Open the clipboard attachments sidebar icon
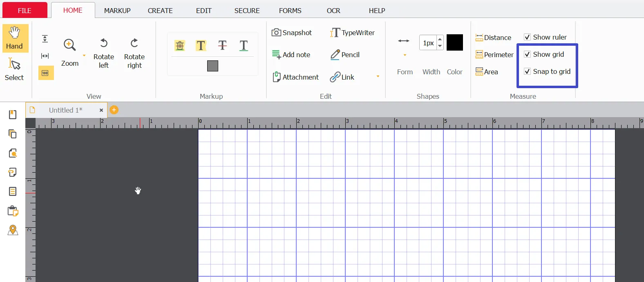644x282 pixels. (x=13, y=211)
